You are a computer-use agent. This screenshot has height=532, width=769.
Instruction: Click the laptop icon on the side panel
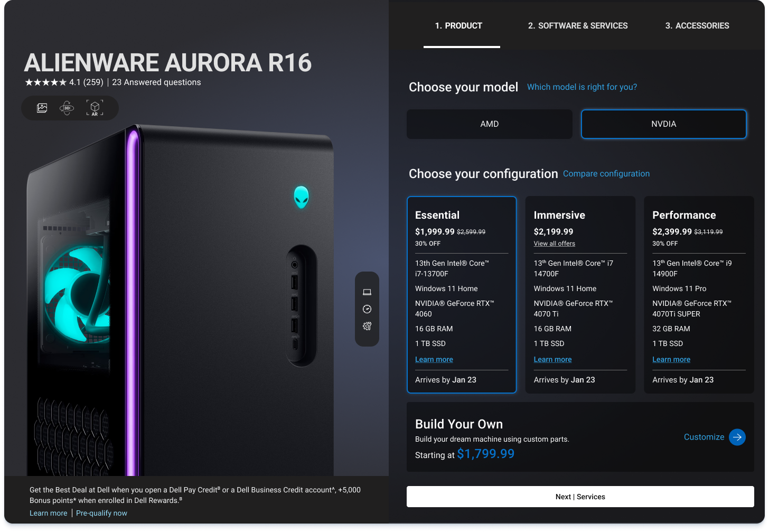(367, 292)
